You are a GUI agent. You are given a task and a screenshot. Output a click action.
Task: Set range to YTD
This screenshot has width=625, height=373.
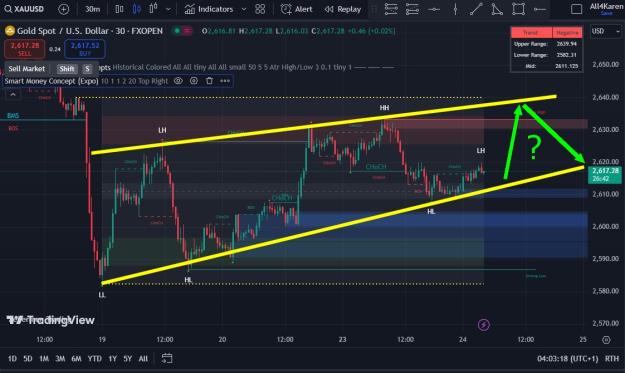[94, 359]
